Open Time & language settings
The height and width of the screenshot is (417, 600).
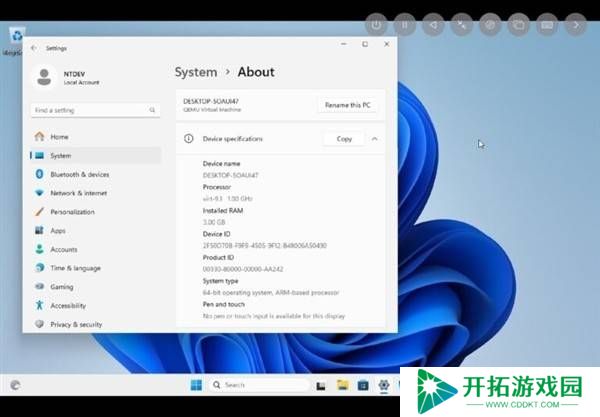coord(95,268)
